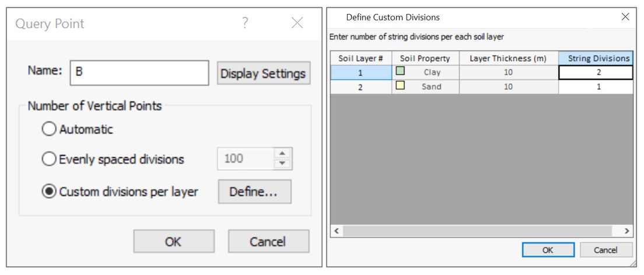The width and height of the screenshot is (644, 275).
Task: Decrease divisions using the down spinner arrow
Action: pyautogui.click(x=283, y=164)
